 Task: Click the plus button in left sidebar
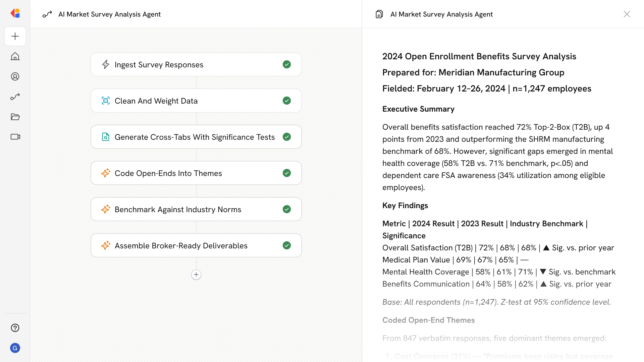click(15, 36)
